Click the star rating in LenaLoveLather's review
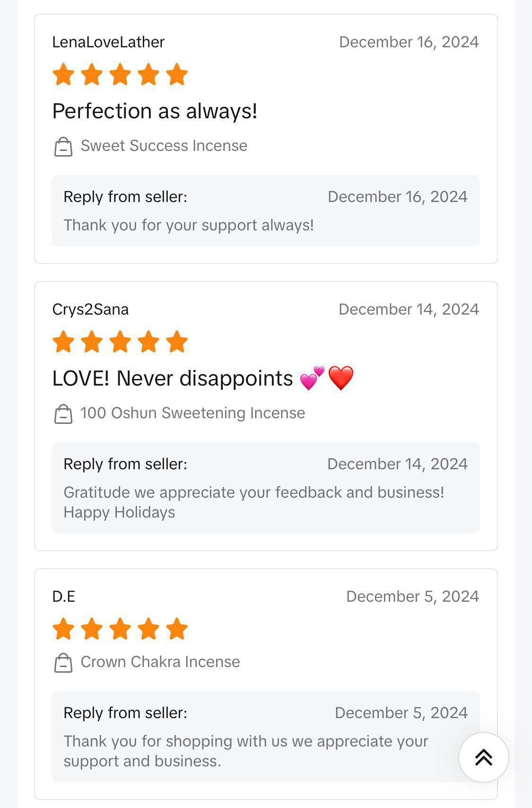The width and height of the screenshot is (532, 808). [x=120, y=75]
